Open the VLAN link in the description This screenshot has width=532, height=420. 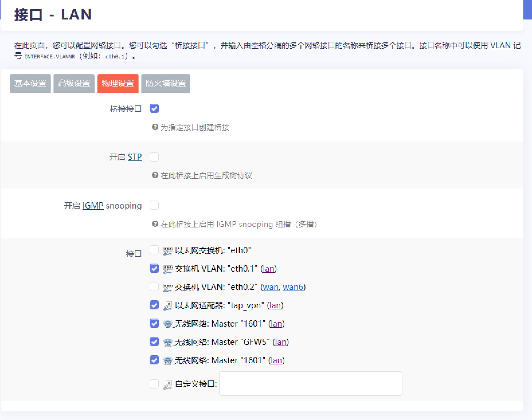(500, 45)
